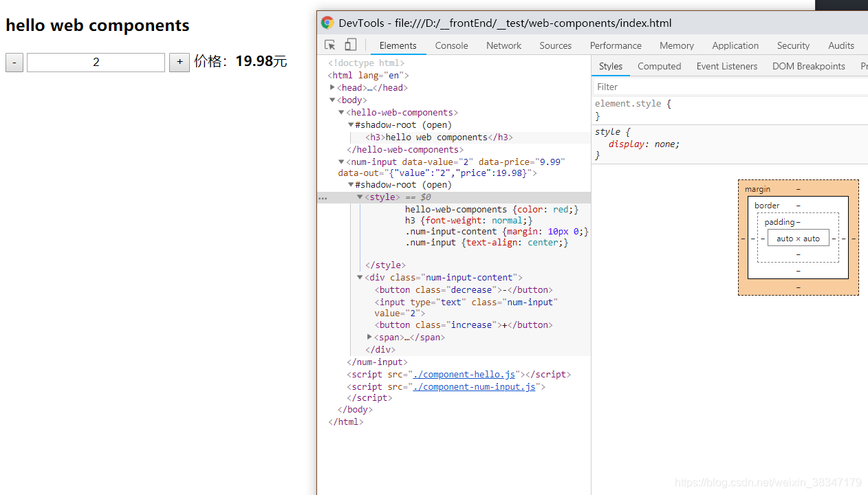The width and height of the screenshot is (868, 495).
Task: Expand the span node in DOM tree
Action: pos(369,337)
